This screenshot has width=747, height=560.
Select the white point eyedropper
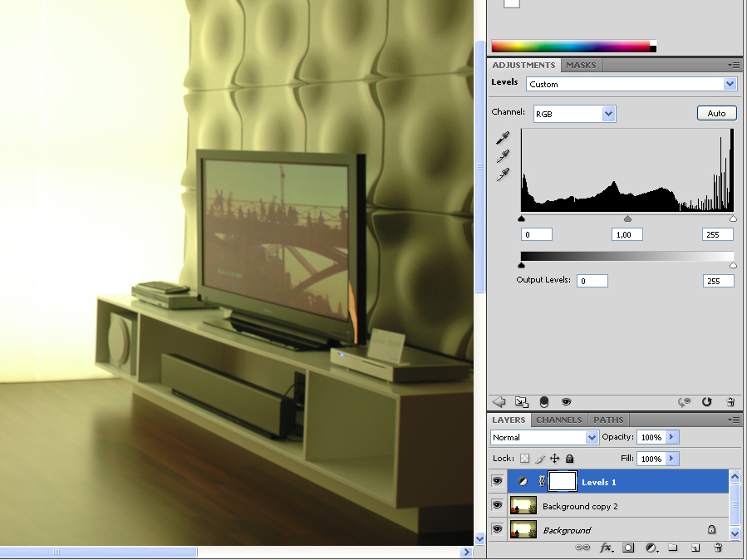tap(503, 174)
